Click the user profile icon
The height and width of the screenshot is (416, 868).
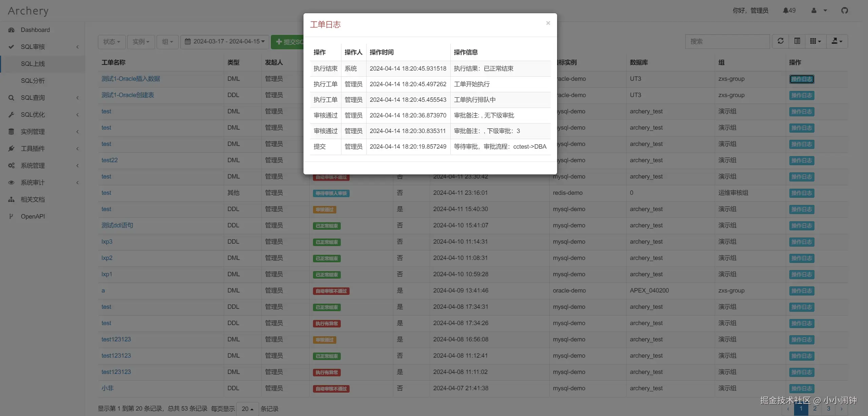coord(814,10)
